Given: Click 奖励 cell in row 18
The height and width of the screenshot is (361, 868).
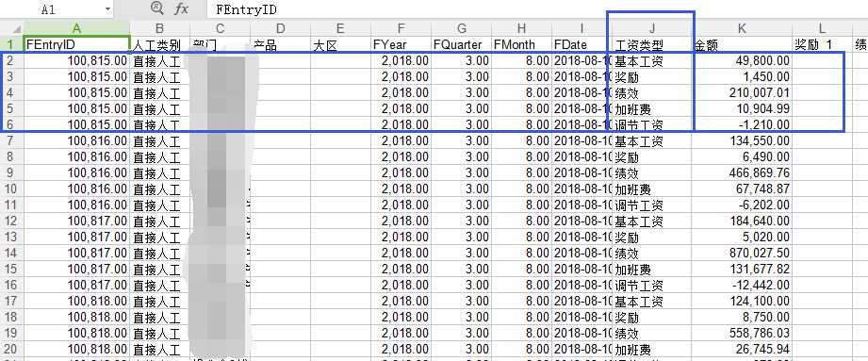Looking at the screenshot, I should pos(652,318).
